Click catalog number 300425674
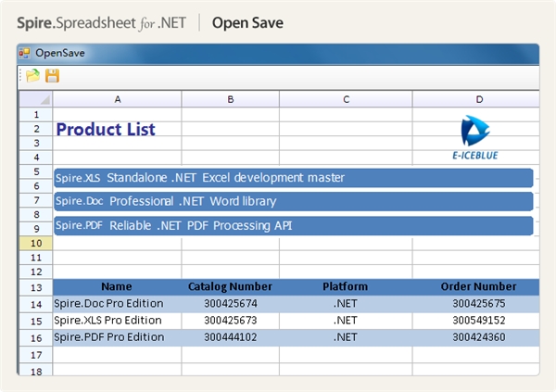The width and height of the screenshot is (556, 392). tap(231, 304)
